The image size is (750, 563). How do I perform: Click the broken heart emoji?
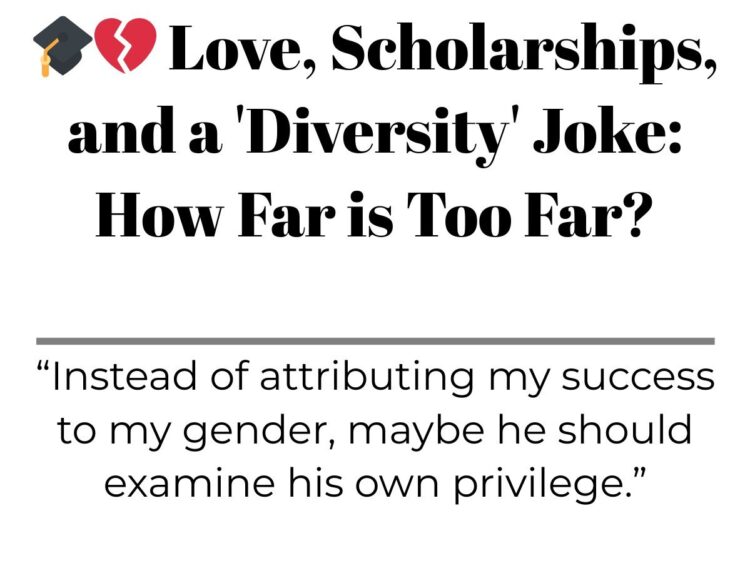(x=126, y=45)
